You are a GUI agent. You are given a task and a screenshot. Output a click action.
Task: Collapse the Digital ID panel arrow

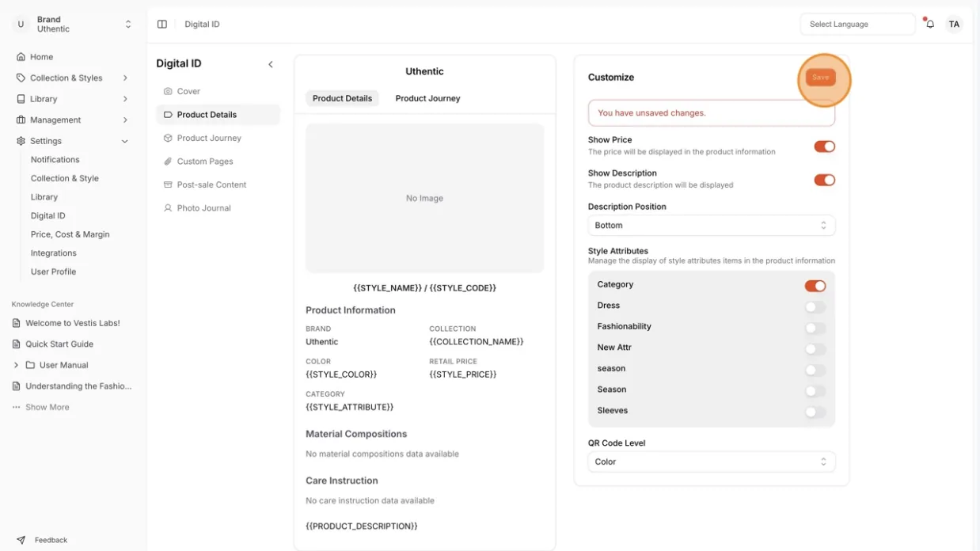click(x=271, y=64)
